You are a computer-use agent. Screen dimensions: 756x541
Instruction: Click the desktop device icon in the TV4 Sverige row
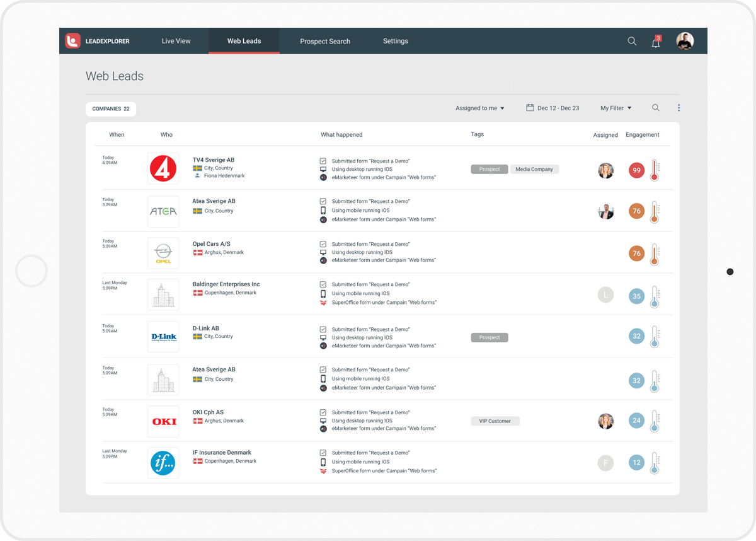point(323,170)
